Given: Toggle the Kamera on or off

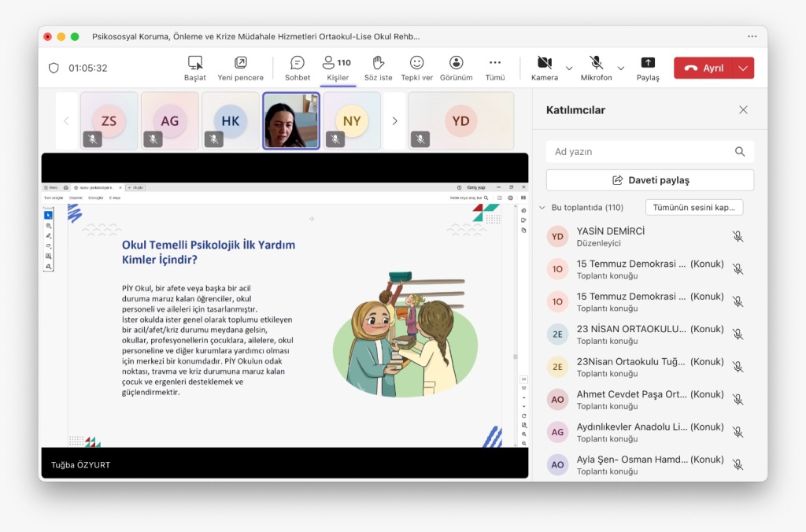Looking at the screenshot, I should tap(544, 64).
